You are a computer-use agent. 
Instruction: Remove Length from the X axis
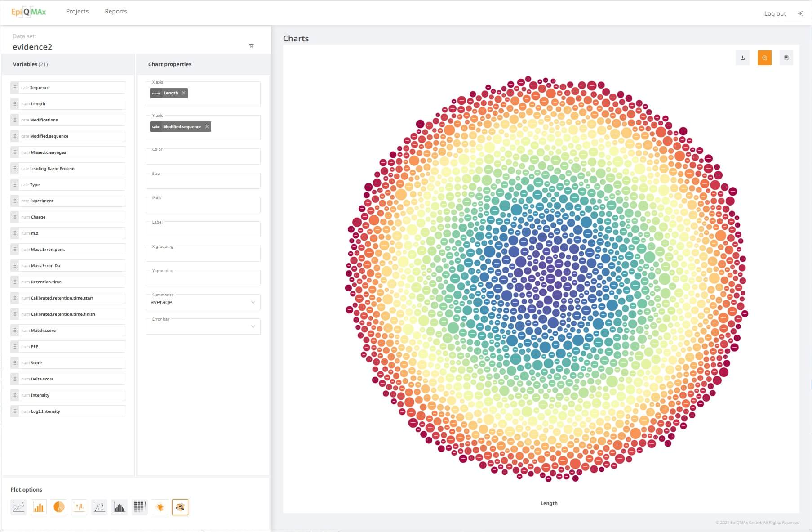coord(183,93)
